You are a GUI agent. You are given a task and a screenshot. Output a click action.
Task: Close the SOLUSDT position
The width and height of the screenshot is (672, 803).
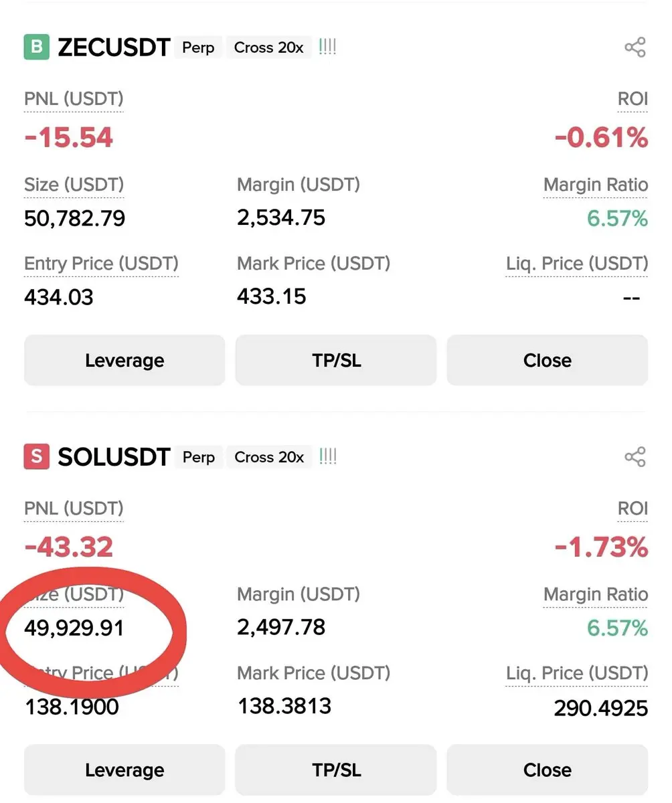coord(547,770)
